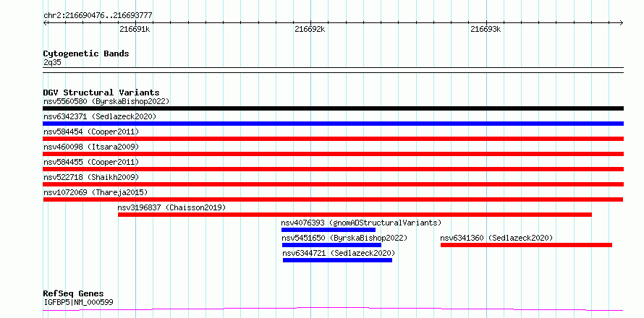The width and height of the screenshot is (644, 318).
Task: Select the nsv460098 (Itsara2009) label
Action: pyautogui.click(x=91, y=147)
